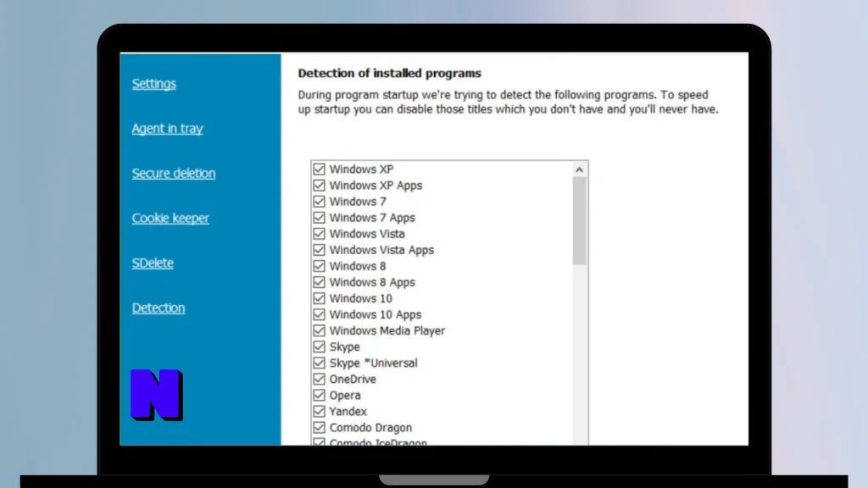Select the Comodo Dragon label text
868x488 pixels.
tap(370, 428)
